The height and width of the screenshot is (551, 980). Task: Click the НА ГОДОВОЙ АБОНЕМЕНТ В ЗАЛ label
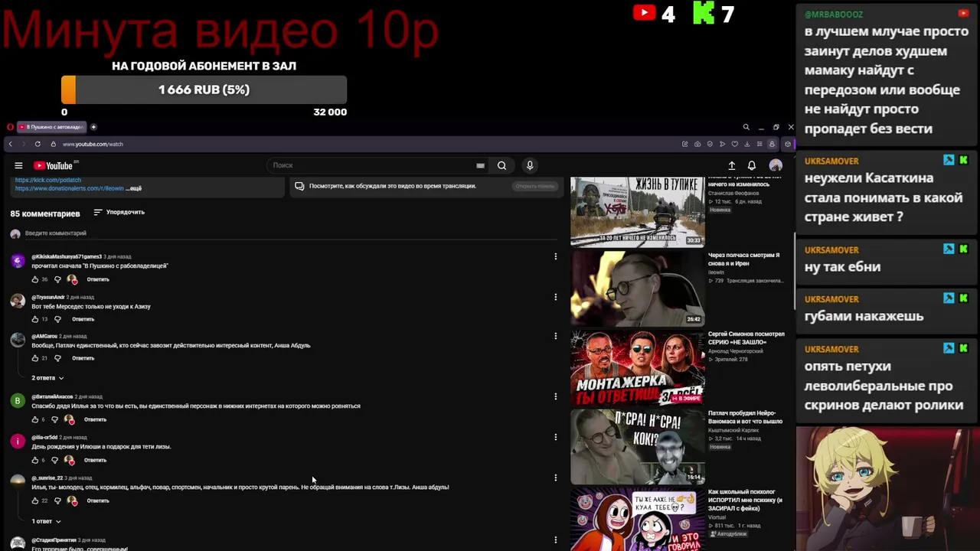tap(204, 66)
